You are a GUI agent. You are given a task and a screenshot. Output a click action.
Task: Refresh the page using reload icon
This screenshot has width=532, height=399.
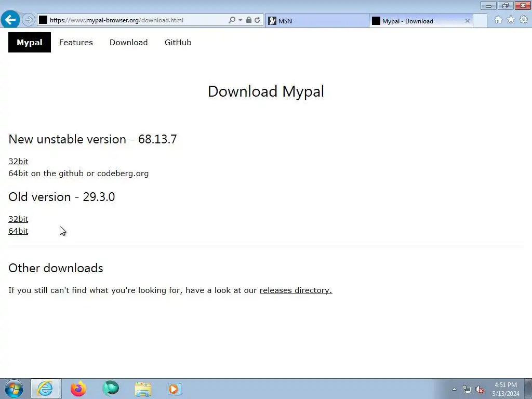point(257,20)
